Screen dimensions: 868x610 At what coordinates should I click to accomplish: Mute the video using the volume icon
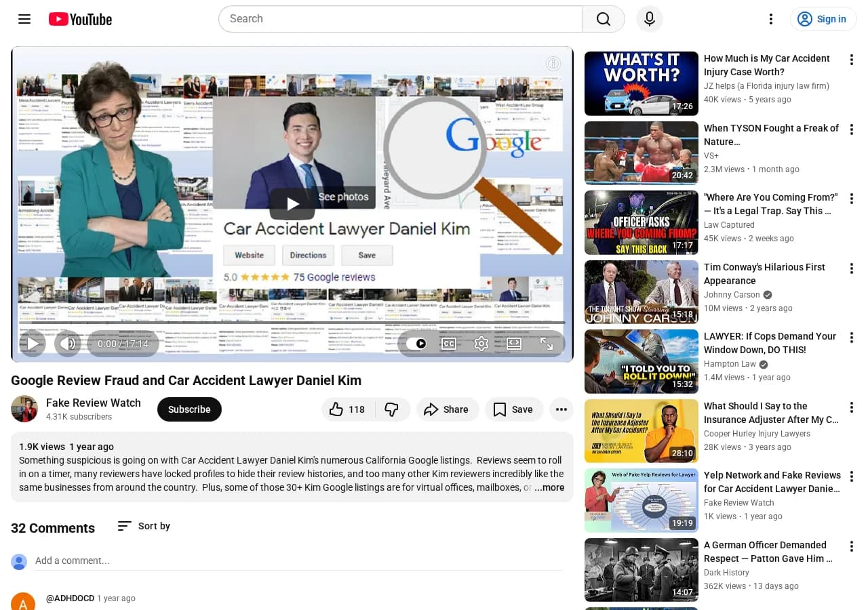coord(68,344)
